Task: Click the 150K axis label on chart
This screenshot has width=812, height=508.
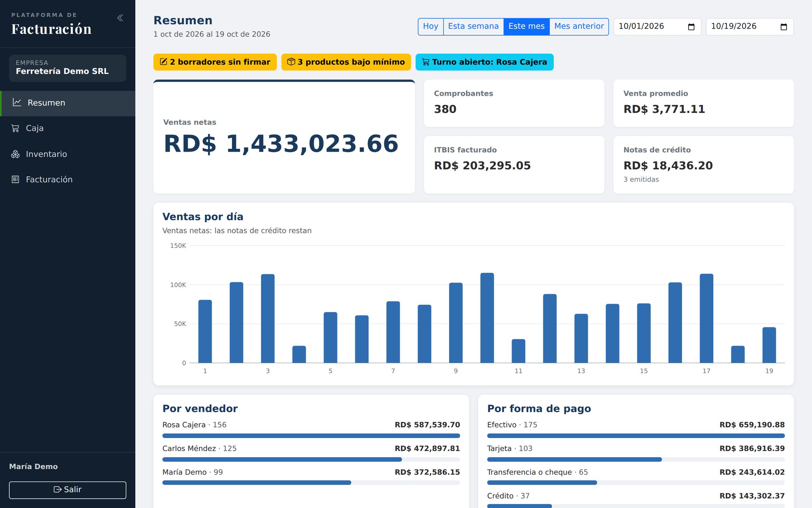Action: click(x=178, y=245)
